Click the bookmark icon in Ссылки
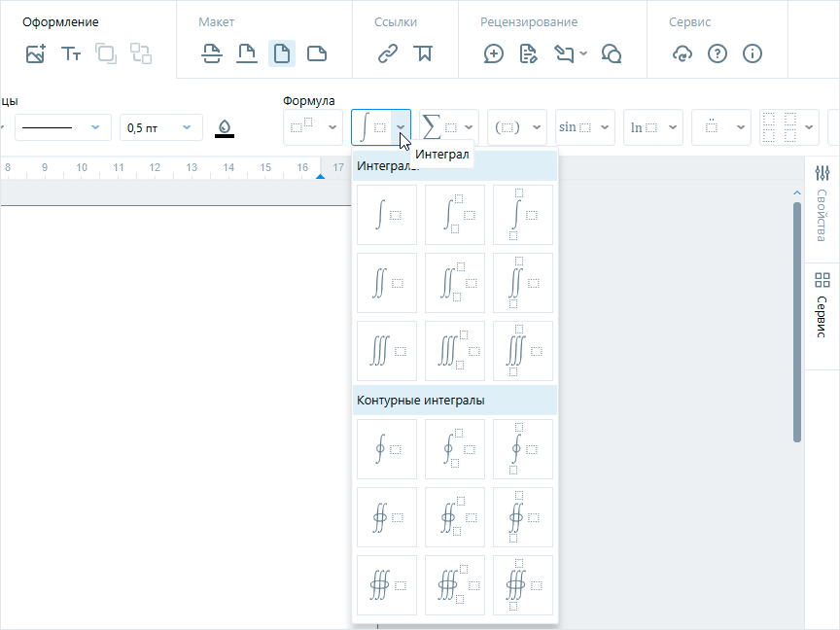 [x=422, y=53]
